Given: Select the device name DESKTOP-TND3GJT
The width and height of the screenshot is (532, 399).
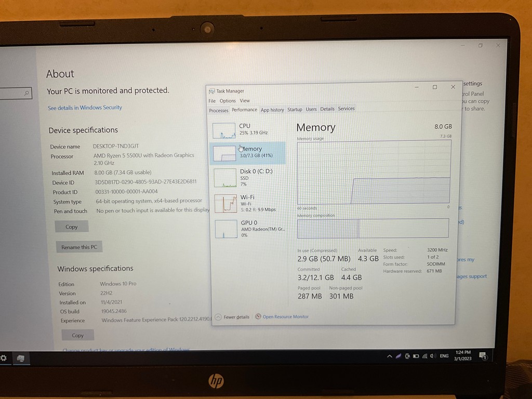Looking at the screenshot, I should pos(116,146).
